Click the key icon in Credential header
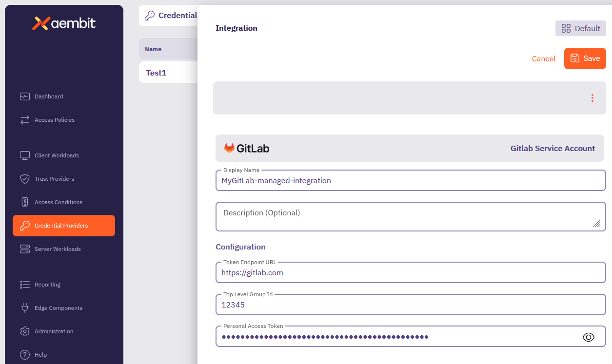The image size is (612, 364). click(150, 16)
